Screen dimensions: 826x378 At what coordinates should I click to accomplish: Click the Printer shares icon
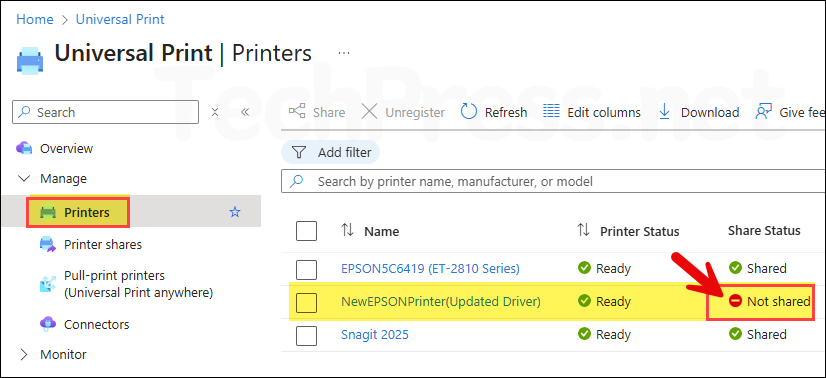coord(48,244)
